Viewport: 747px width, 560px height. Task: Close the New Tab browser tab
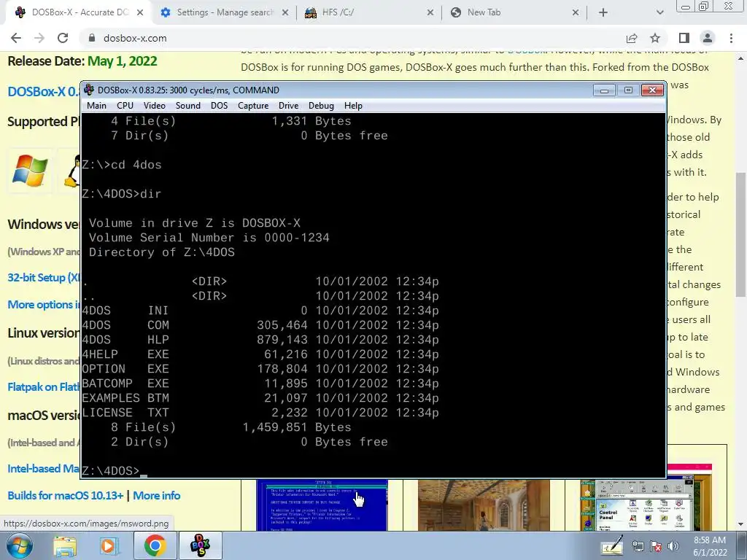point(575,12)
